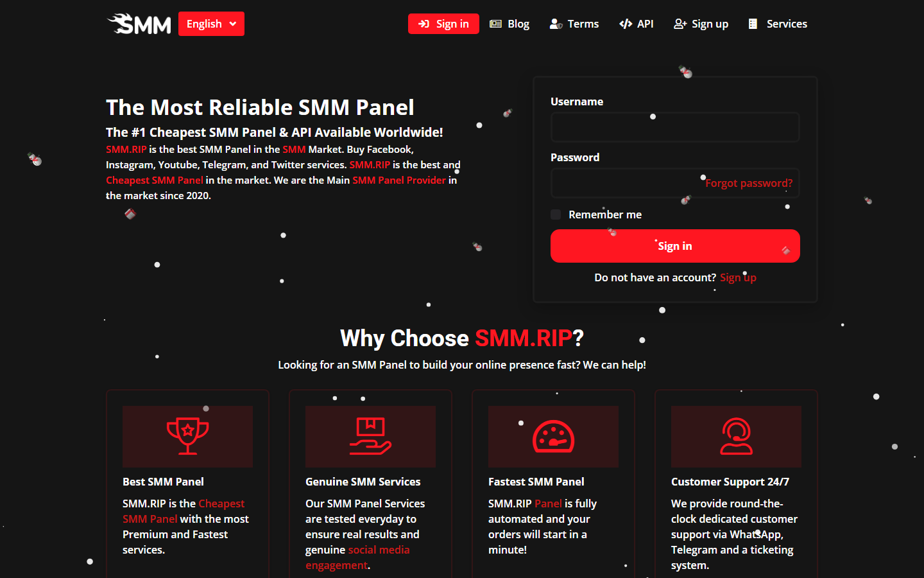Click the speedometer icon for Fastest Panel

tap(553, 436)
